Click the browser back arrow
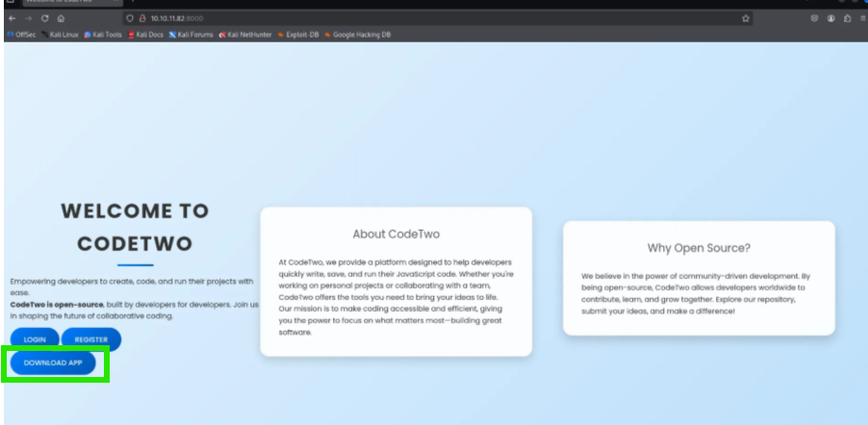This screenshot has height=425, width=868. [13, 18]
